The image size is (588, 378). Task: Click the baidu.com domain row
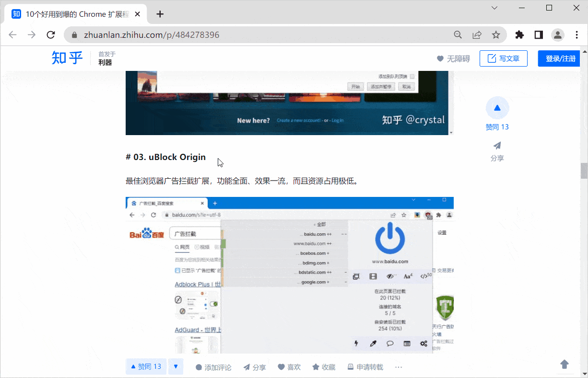[286, 234]
